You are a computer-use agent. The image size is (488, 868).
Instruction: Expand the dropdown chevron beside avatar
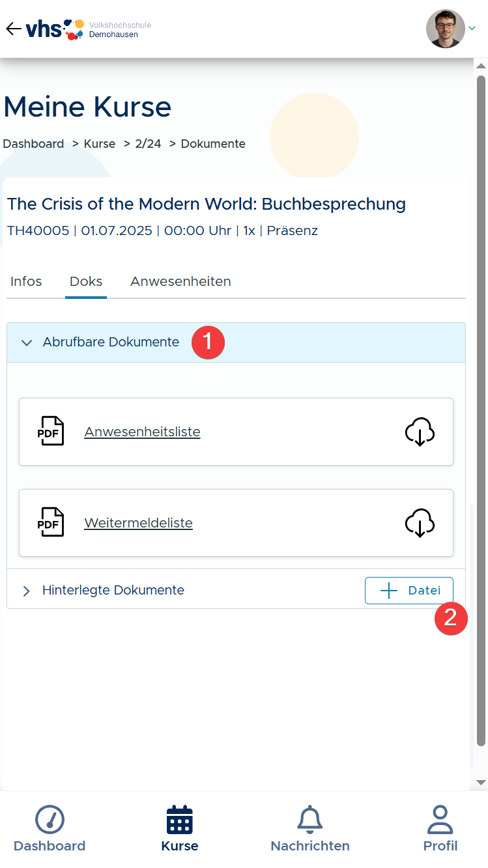click(472, 28)
